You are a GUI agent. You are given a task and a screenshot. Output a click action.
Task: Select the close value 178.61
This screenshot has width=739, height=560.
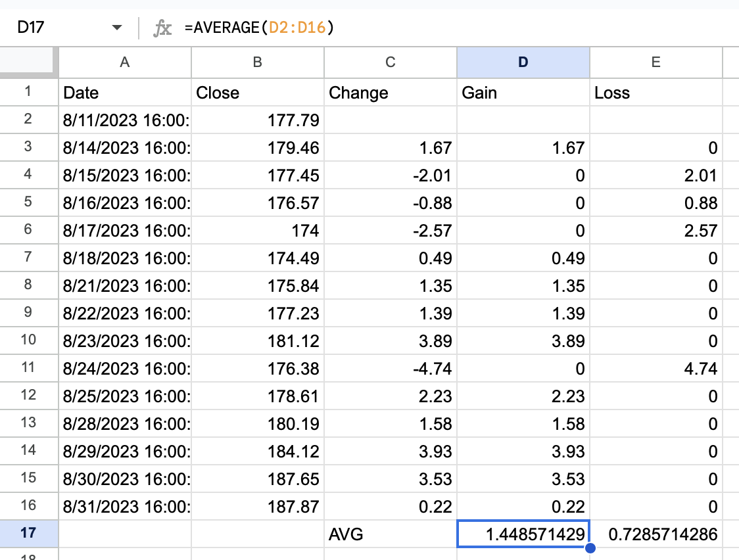point(258,396)
